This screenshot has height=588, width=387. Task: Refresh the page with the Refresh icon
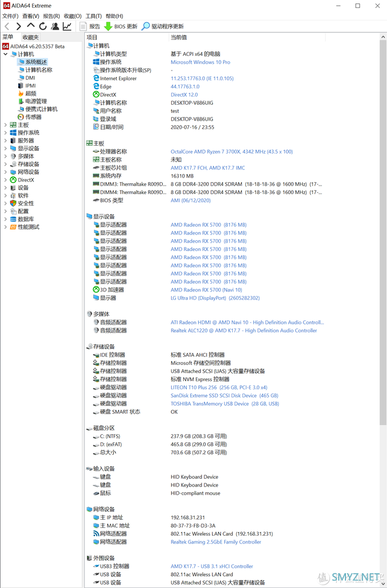(x=43, y=26)
